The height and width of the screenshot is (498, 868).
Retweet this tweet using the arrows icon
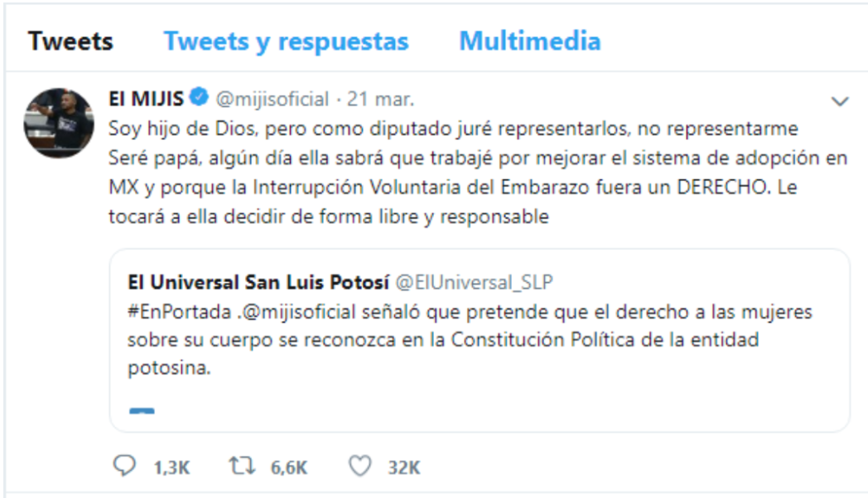tap(242, 465)
